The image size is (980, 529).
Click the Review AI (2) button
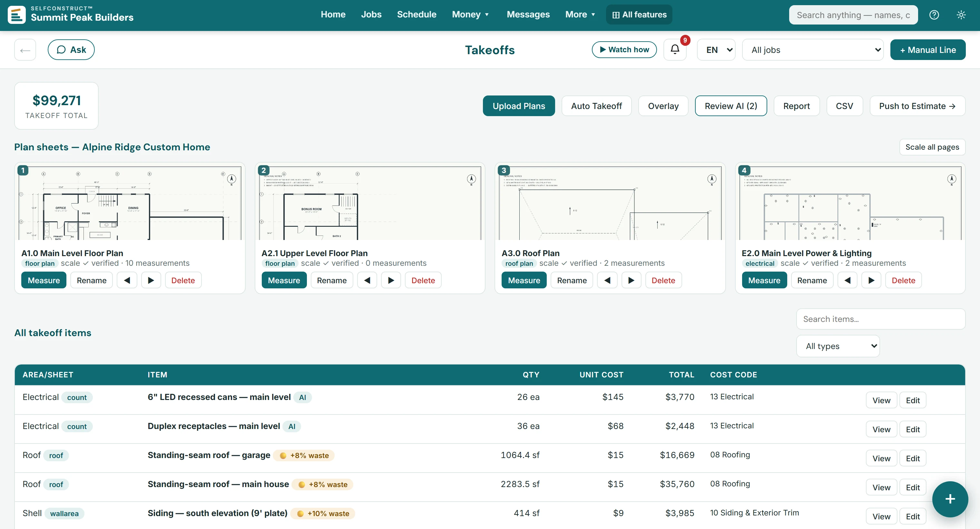tap(730, 106)
